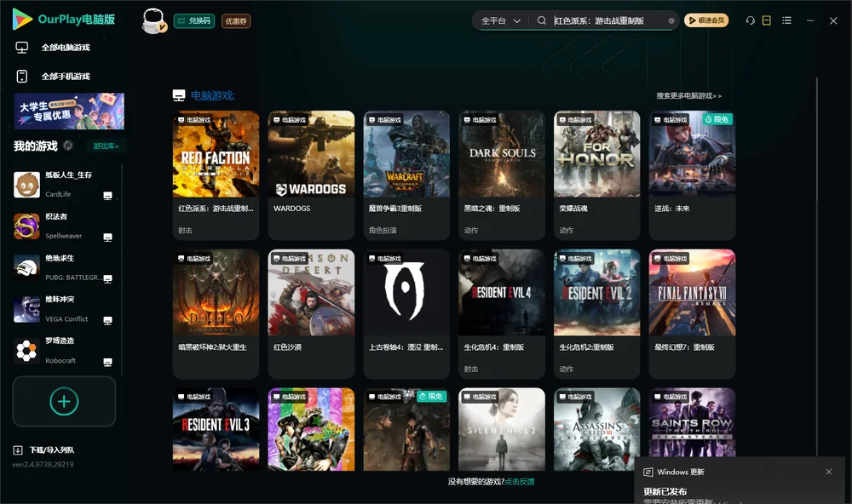The image size is (852, 504).
Task: Click 限免 badge on third-row soldier card
Action: 431,397
